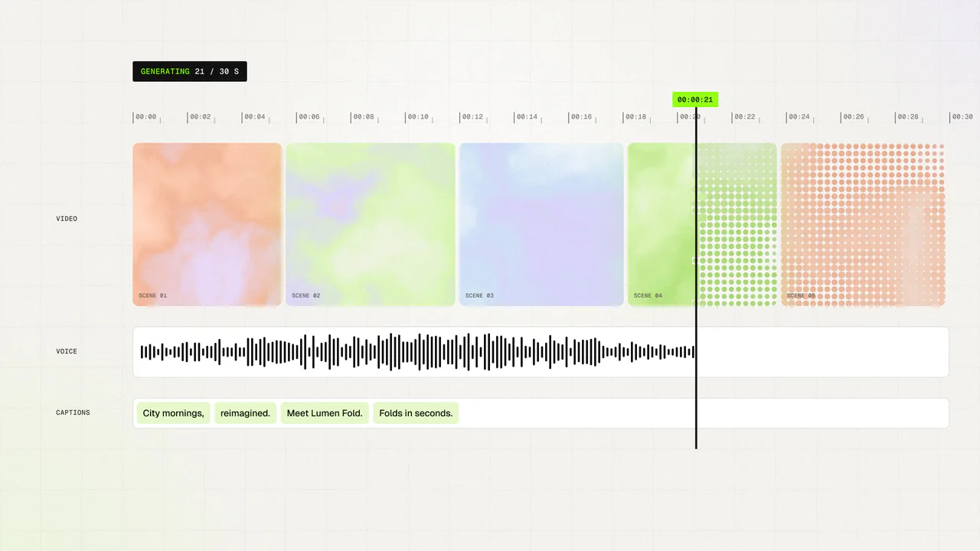Click the 00:14 ruler mark
This screenshot has width=980, height=551.
coord(527,117)
